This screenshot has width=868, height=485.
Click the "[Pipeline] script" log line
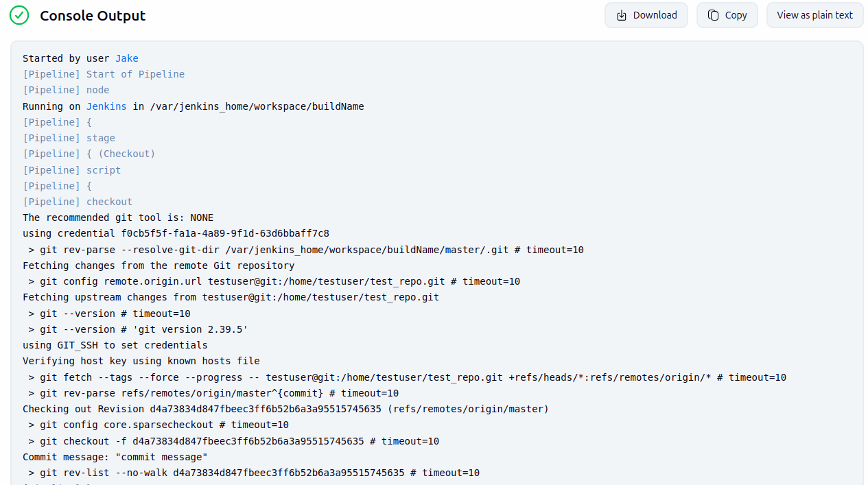71,170
